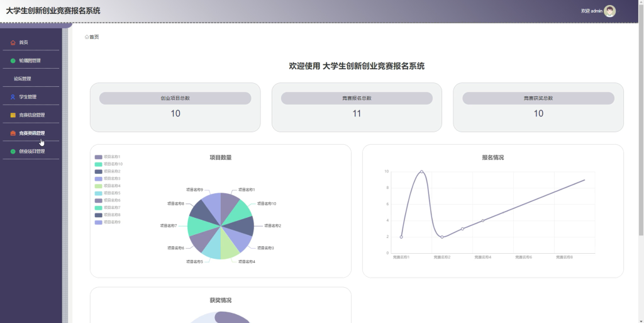Click the value 10 under 创业项目总数

point(175,113)
